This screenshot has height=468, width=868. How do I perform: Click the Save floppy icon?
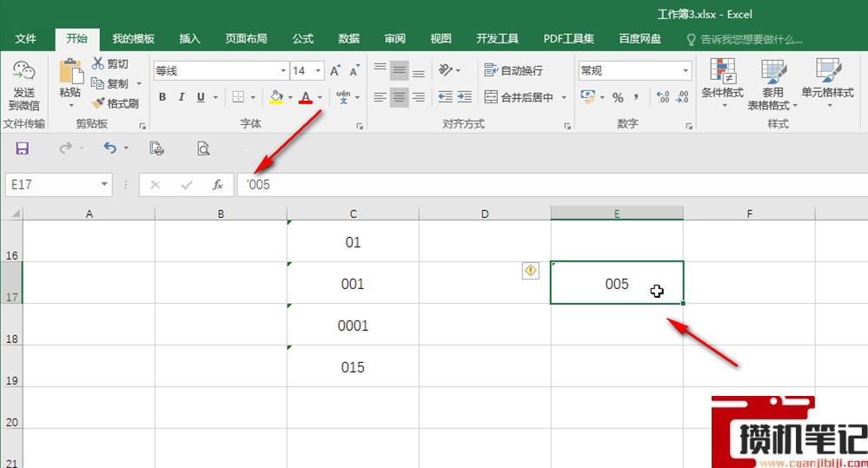pyautogui.click(x=22, y=148)
